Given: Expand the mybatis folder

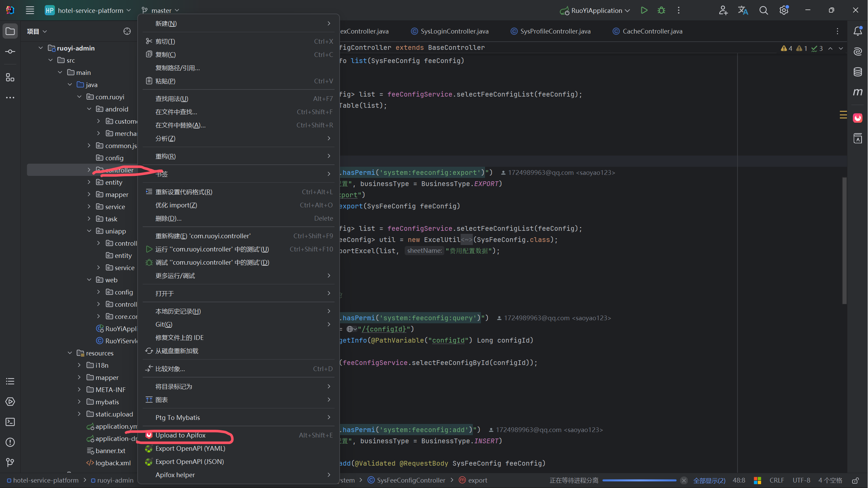Looking at the screenshot, I should click(79, 402).
